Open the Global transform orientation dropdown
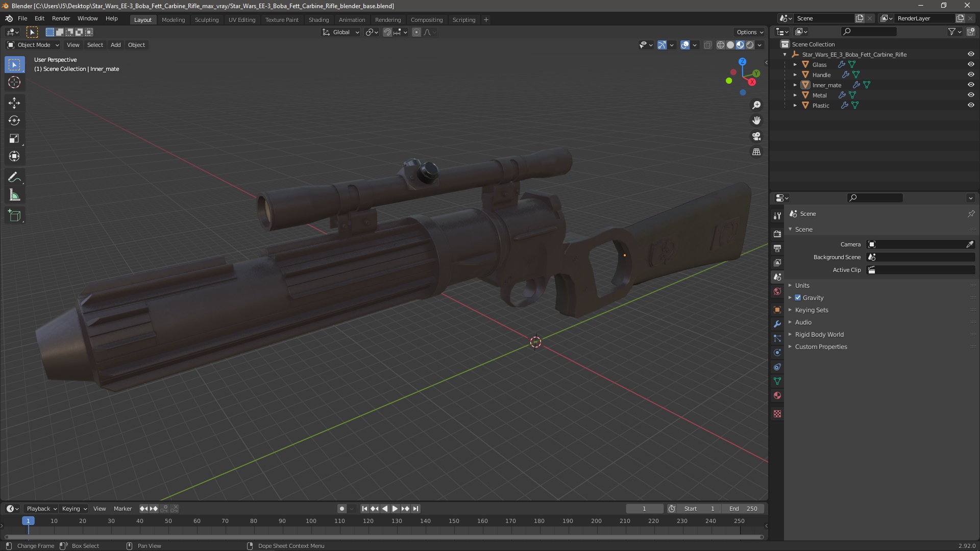Image resolution: width=980 pixels, height=551 pixels. 341,32
